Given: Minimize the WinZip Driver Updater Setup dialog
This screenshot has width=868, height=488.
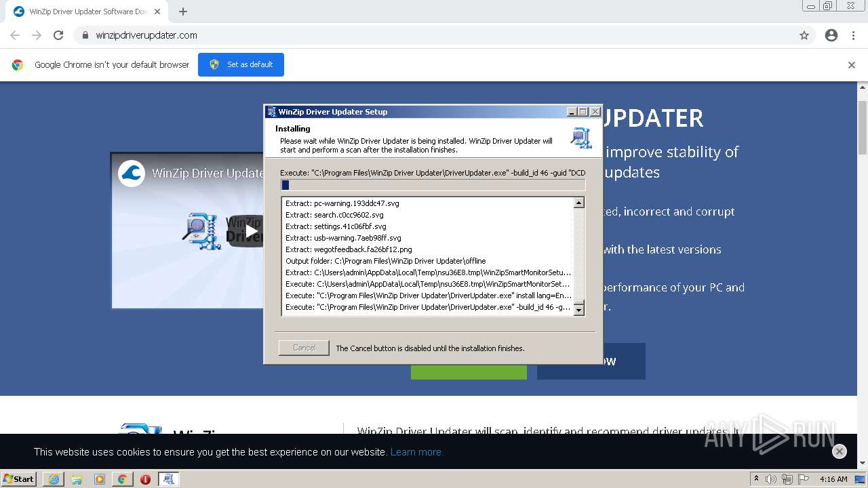Looking at the screenshot, I should (x=572, y=112).
